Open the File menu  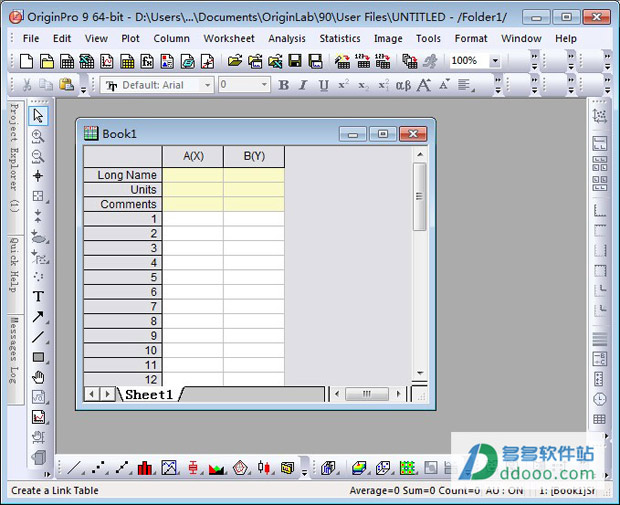(x=31, y=38)
